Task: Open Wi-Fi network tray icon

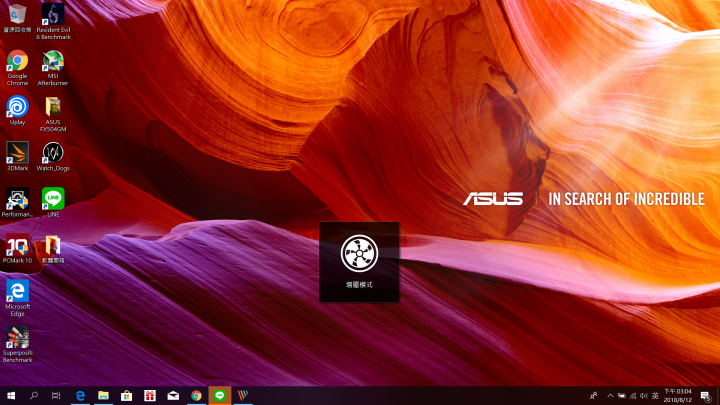Action: 633,395
